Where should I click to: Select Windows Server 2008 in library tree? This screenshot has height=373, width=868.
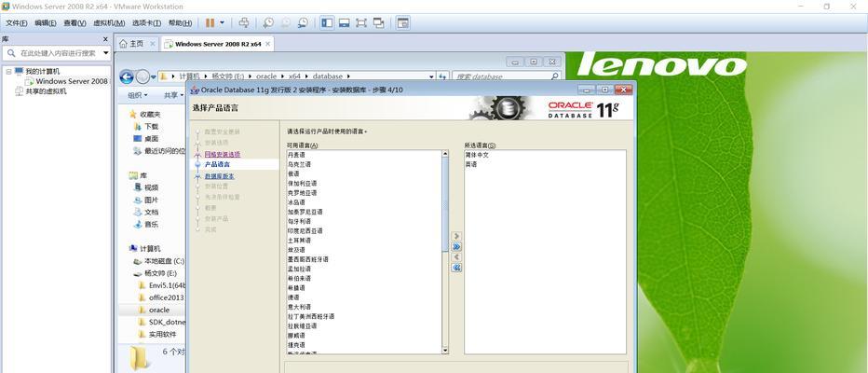(x=72, y=81)
